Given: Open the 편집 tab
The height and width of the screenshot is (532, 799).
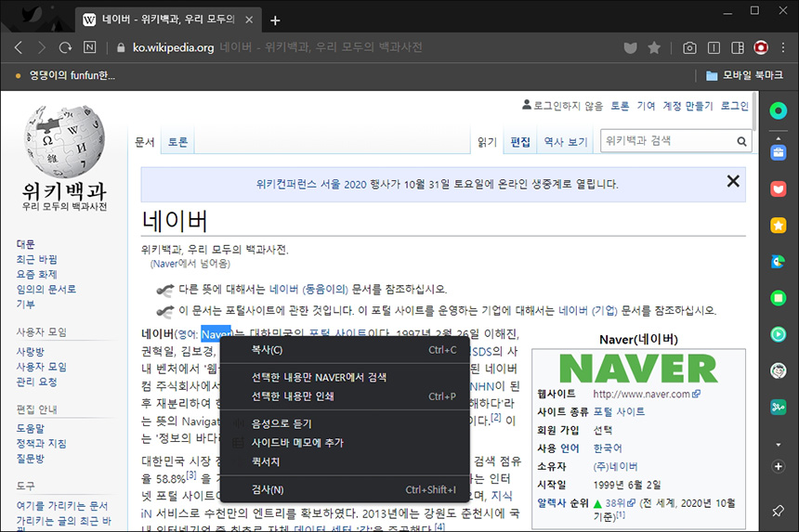Looking at the screenshot, I should 520,142.
